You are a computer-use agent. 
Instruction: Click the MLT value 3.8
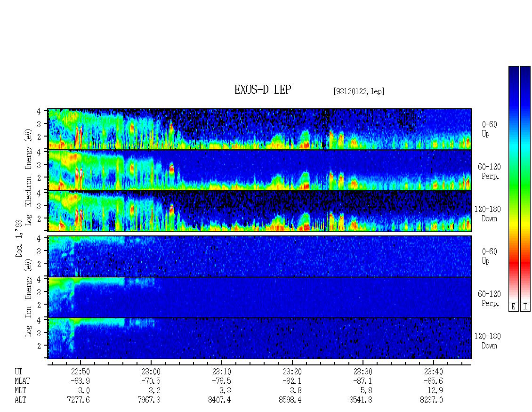296,390
